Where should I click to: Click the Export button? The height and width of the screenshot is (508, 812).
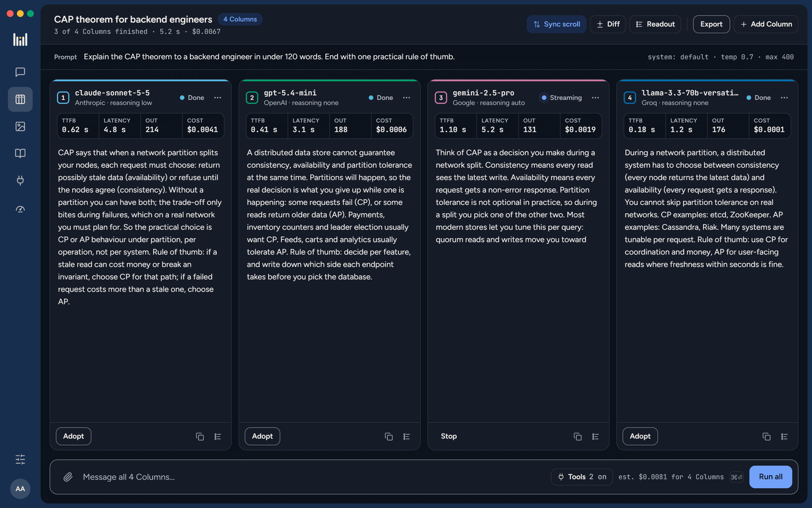(x=711, y=24)
